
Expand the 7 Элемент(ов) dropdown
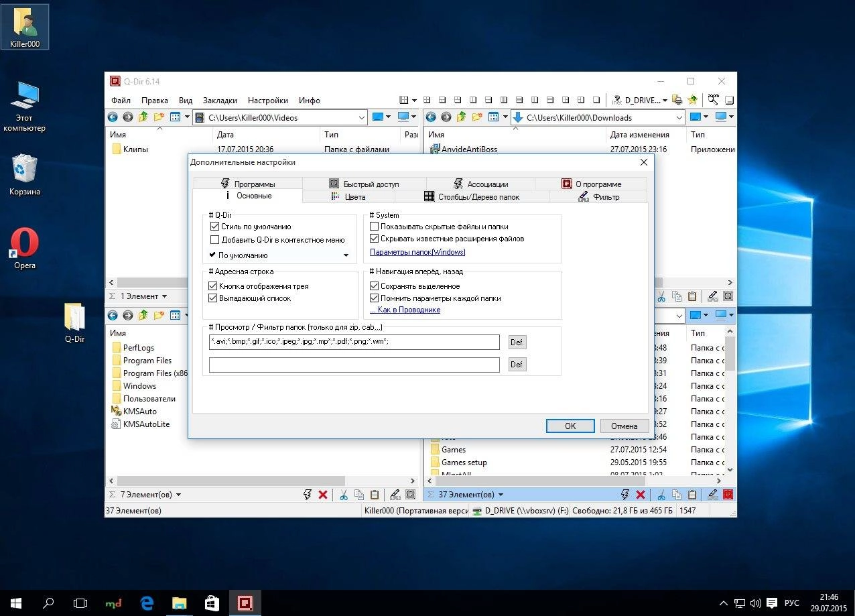coord(178,495)
